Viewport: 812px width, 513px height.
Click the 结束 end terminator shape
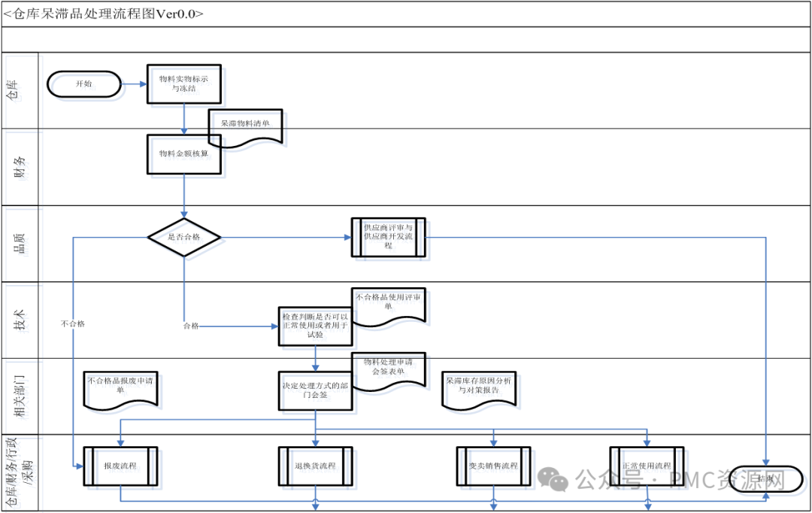click(765, 478)
